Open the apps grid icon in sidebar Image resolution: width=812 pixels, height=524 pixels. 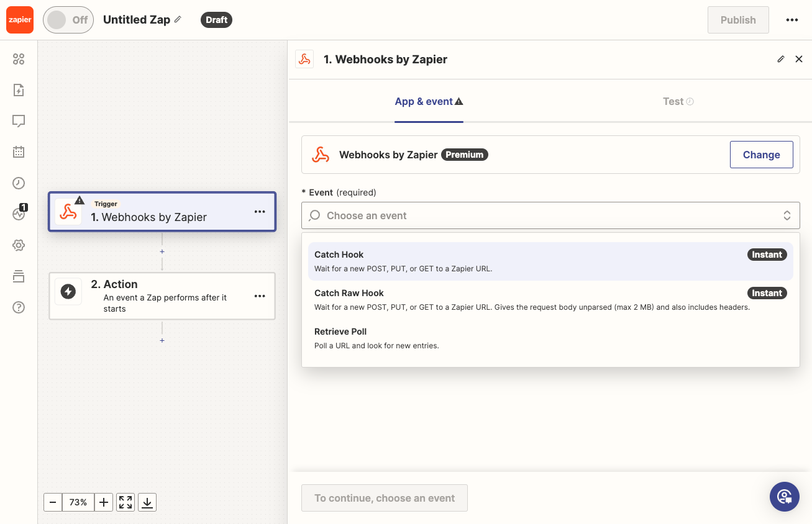[19, 59]
